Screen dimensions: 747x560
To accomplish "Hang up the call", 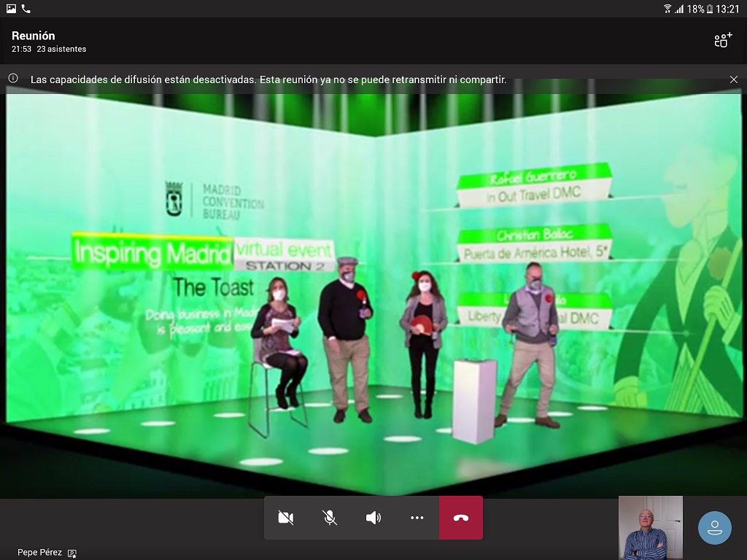I will tap(461, 518).
